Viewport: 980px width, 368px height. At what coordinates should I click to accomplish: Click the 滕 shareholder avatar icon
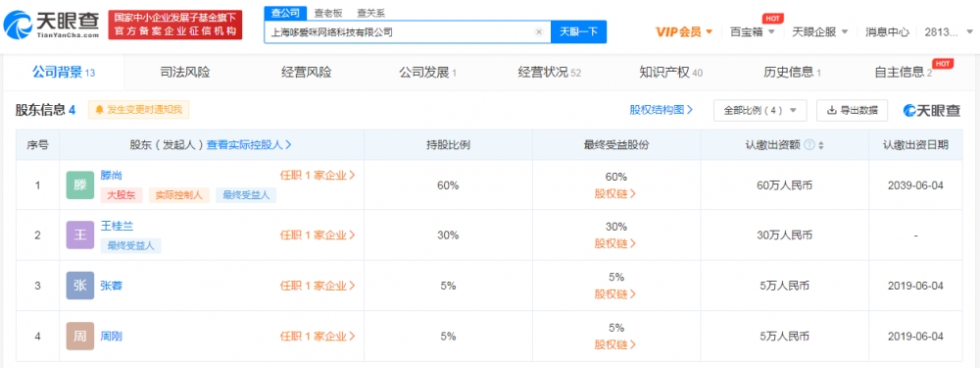click(x=80, y=185)
